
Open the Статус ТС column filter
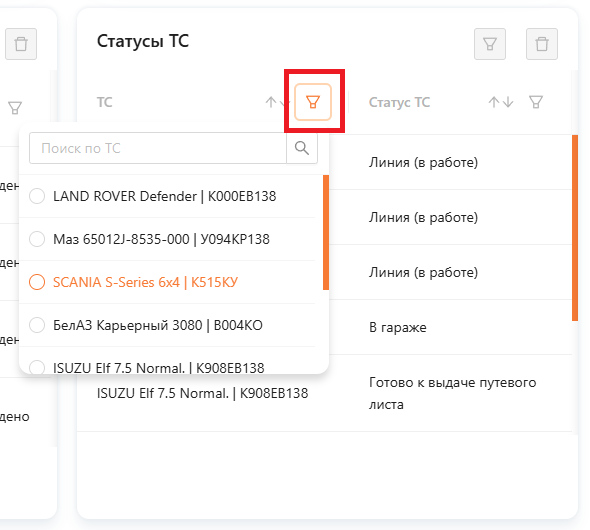point(536,102)
